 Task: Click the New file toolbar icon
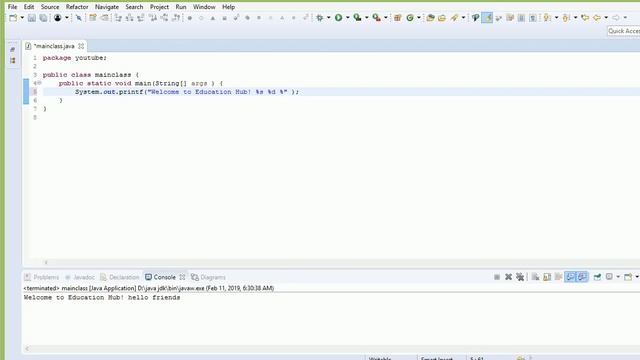coord(13,18)
